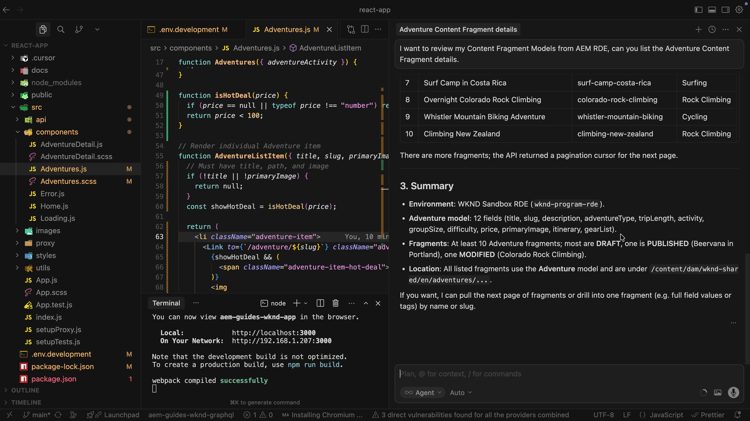Screen dimensions: 750x421
Task: Click the Explorer files icon
Action: [x=43, y=30]
